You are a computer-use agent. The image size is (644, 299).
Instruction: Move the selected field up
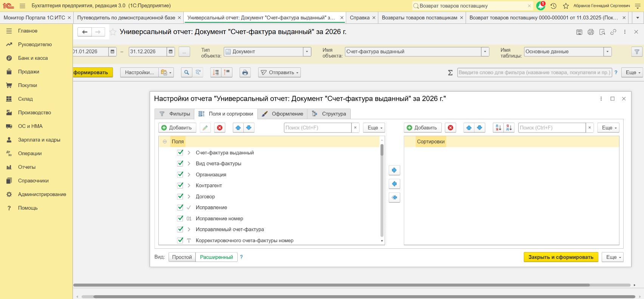point(238,128)
